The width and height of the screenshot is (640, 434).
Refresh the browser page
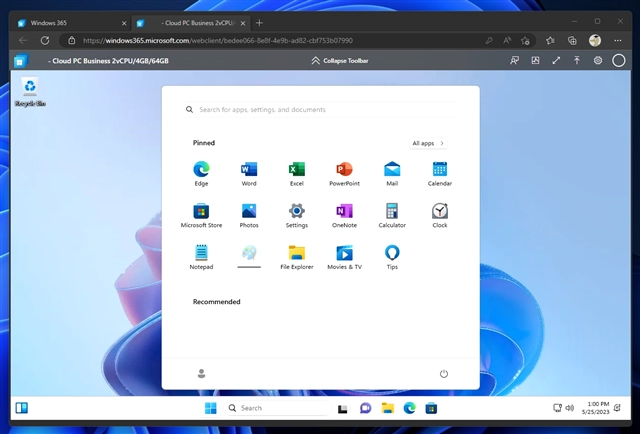point(45,40)
